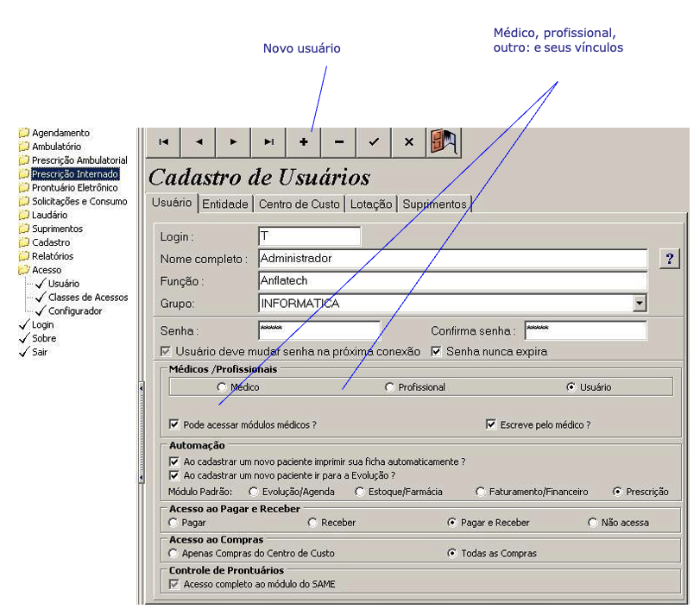This screenshot has width=700, height=615.
Task: Open Ambulatório folder in sidebar
Action: [x=50, y=147]
